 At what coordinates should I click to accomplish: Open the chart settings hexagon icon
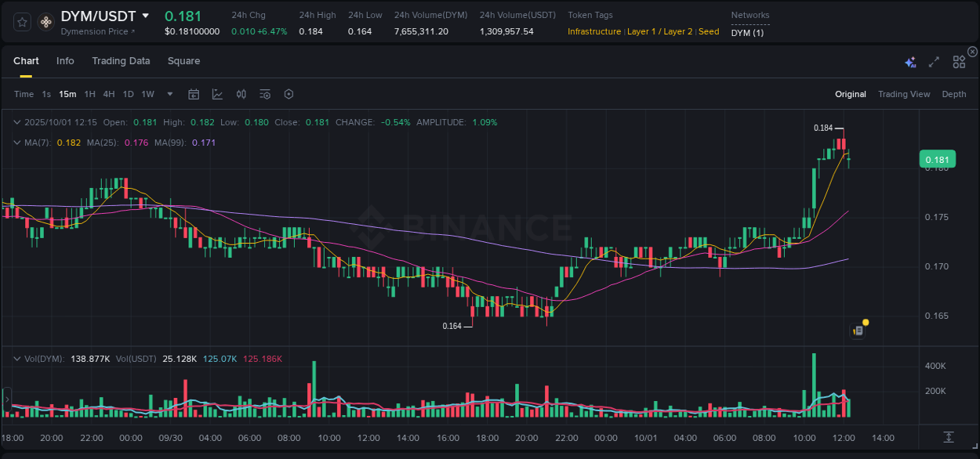coord(289,94)
